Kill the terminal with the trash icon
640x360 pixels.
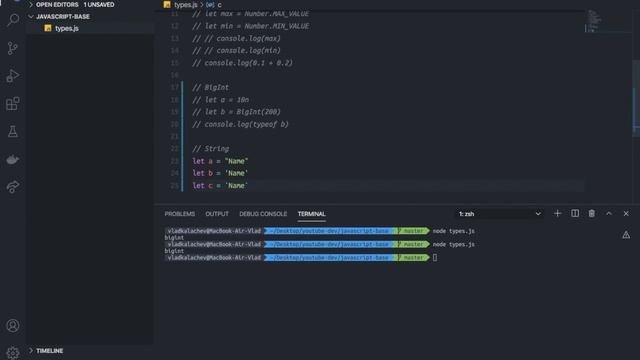tap(591, 213)
